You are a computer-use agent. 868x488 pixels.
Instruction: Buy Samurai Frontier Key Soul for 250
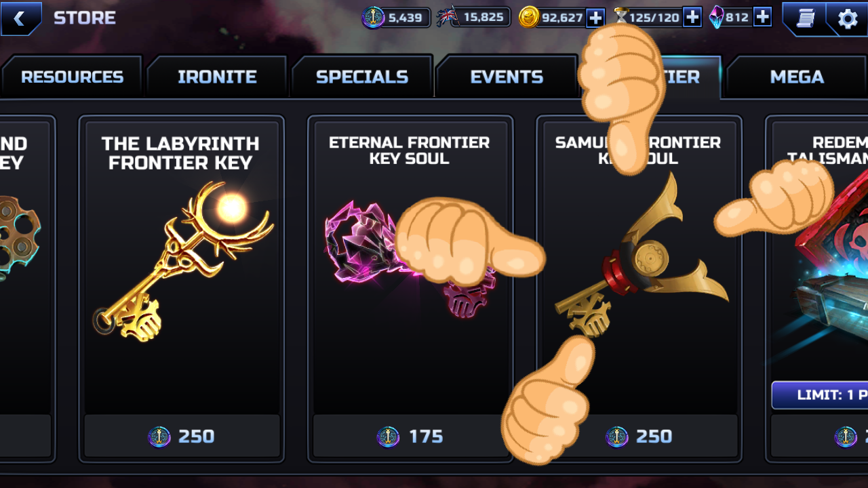click(x=639, y=436)
